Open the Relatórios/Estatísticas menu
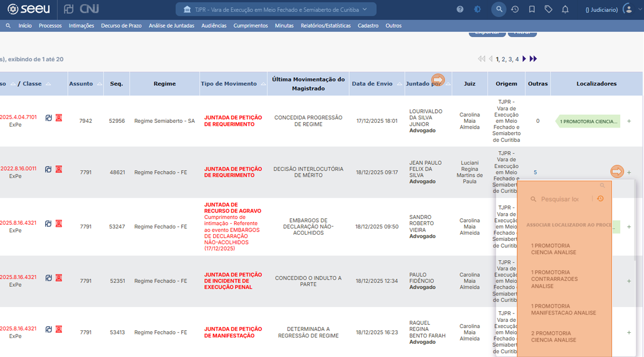644x357 pixels. click(x=326, y=26)
